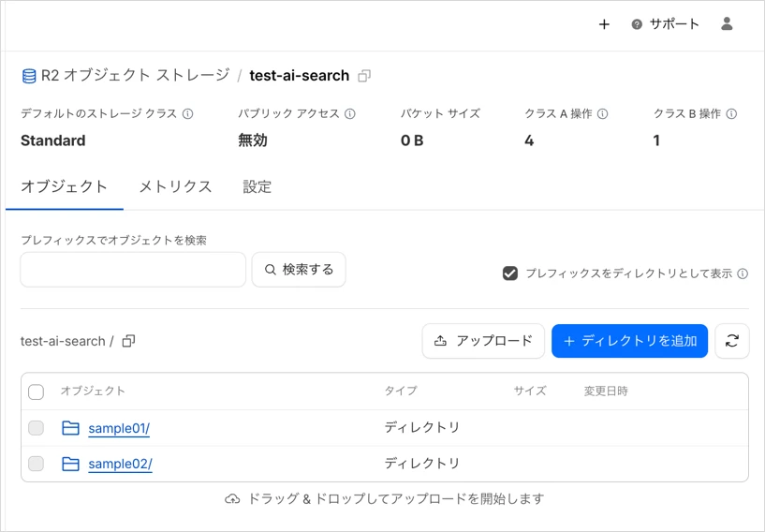Viewport: 765px width, 532px height.
Task: Focus the prefix object search field
Action: click(133, 270)
